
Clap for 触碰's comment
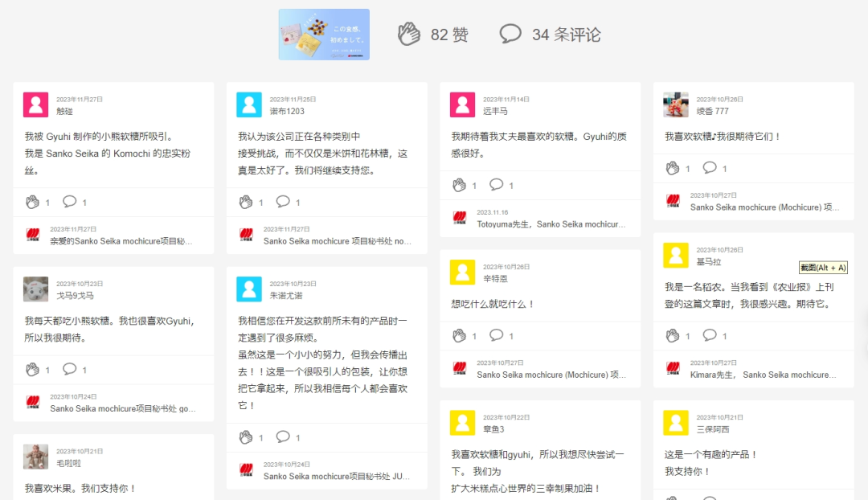32,202
